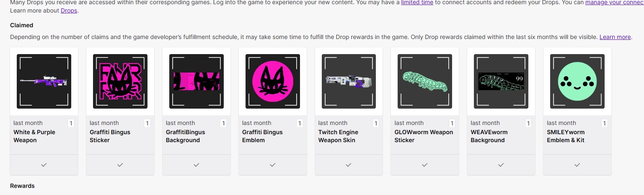
Task: Click checkmark under WEAVEworm Background
Action: point(501,165)
